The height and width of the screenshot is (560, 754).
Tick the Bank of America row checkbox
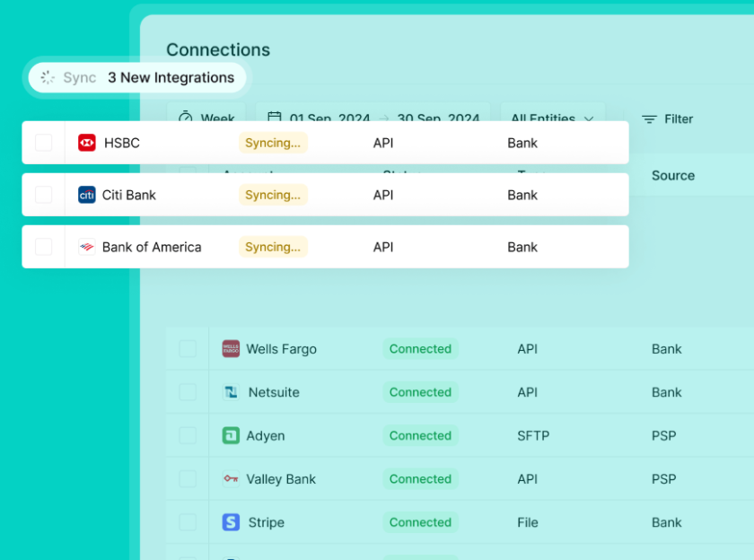(44, 247)
